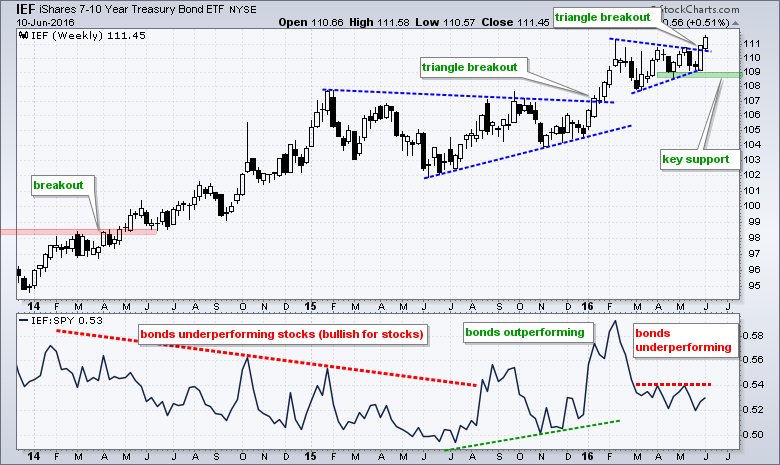Viewport: 780px width, 465px height.
Task: Click the 0.56 ratio axis label
Action: click(753, 360)
